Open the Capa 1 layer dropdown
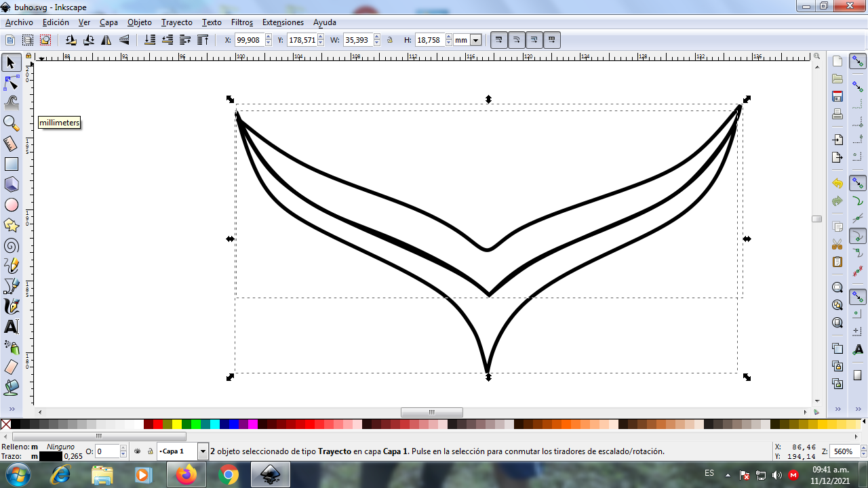 click(x=203, y=451)
